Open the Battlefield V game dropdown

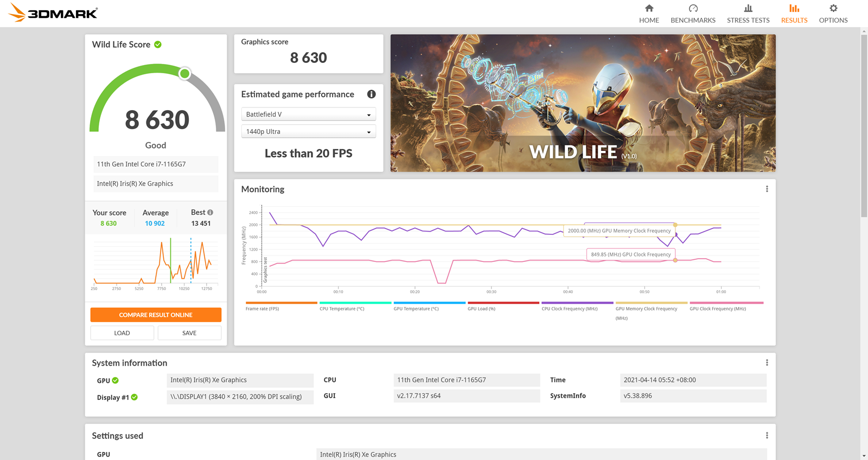(308, 114)
